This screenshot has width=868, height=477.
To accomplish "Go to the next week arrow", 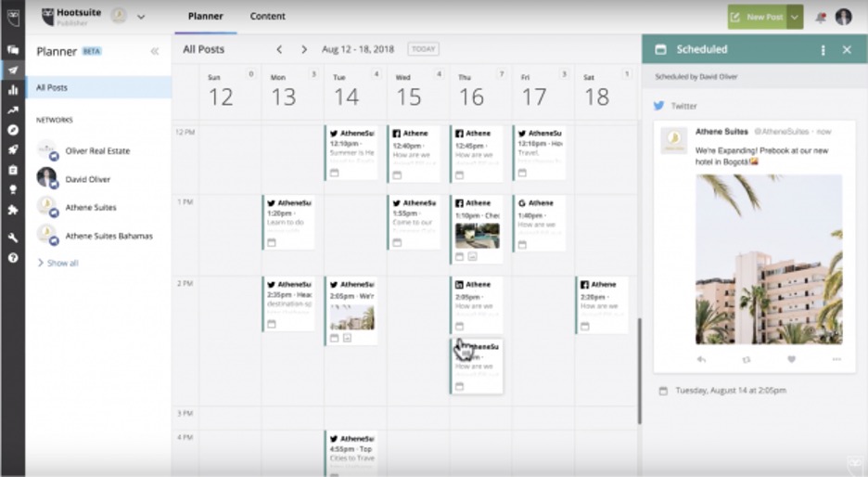I will (304, 49).
